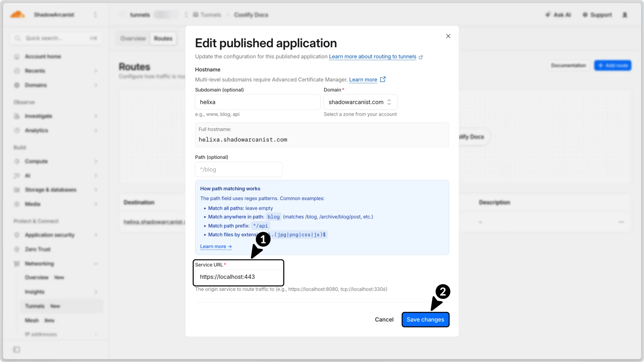Expand the Compute sidebar section
Viewport: 644px width, 362px height.
pos(96,161)
